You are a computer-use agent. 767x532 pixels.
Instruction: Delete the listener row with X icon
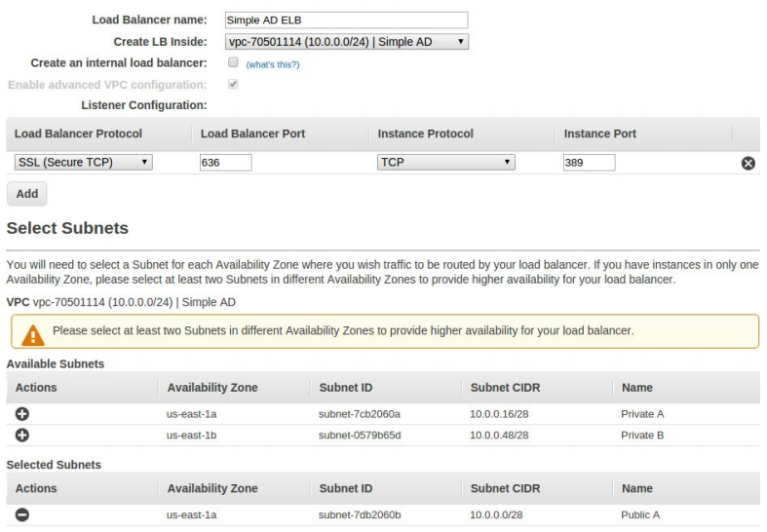748,164
